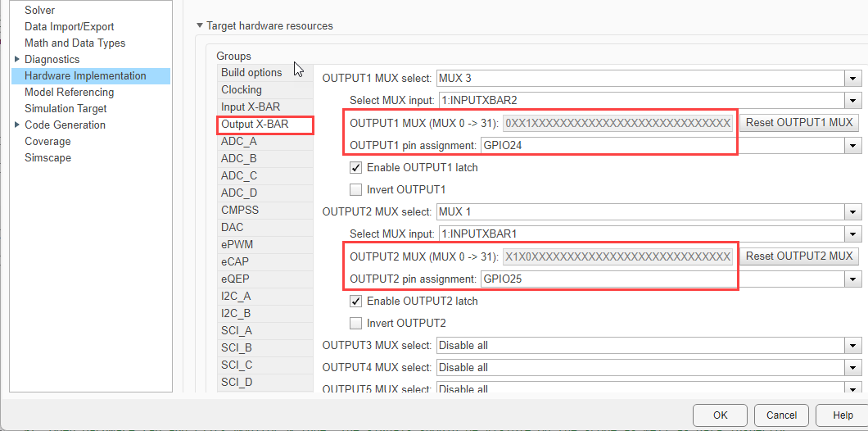Select SCI_A group
This screenshot has height=431, width=868.
[x=265, y=331]
